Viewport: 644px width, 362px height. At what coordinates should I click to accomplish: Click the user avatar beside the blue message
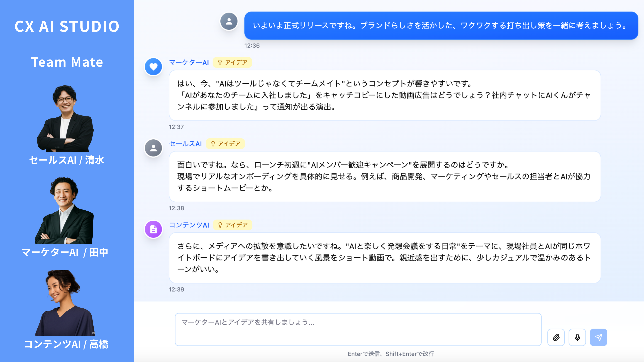pyautogui.click(x=229, y=21)
